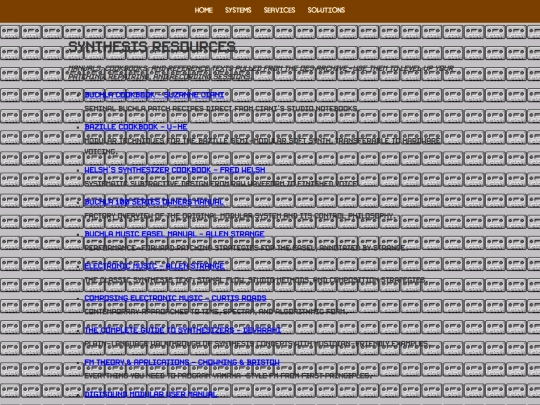Open Buchla 100 Series Owners Manual link
Image resolution: width=540 pixels, height=405 pixels.
(154, 202)
